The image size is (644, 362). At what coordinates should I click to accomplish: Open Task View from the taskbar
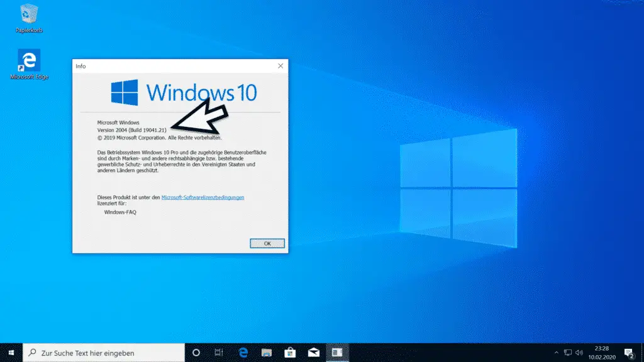point(218,353)
